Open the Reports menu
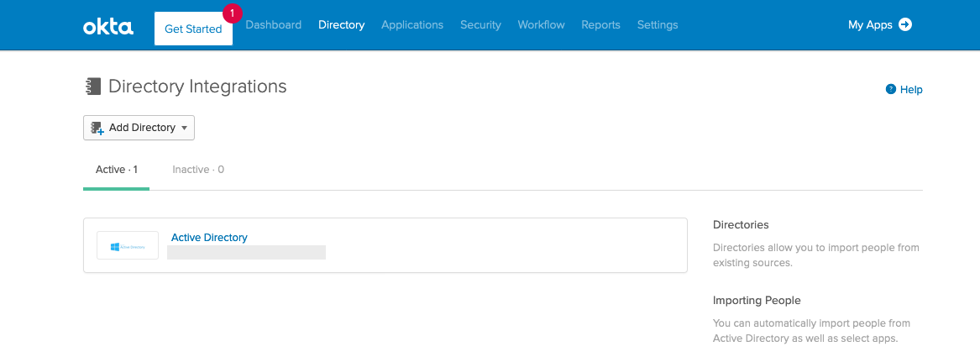 [600, 25]
